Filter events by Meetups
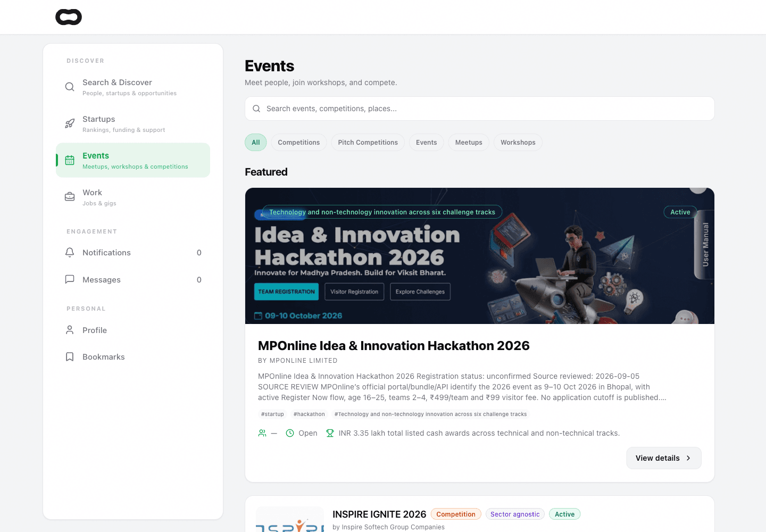766x532 pixels. click(469, 142)
